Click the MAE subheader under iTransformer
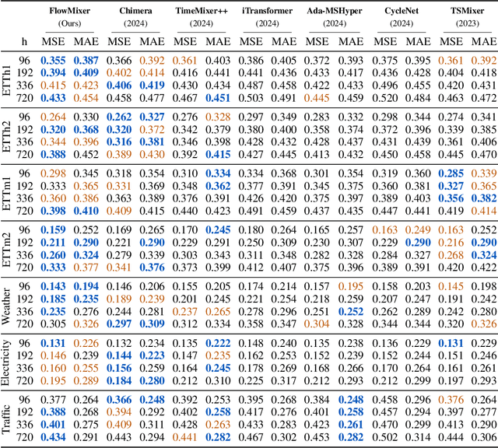Image resolution: width=498 pixels, height=448 pixels. (284, 41)
